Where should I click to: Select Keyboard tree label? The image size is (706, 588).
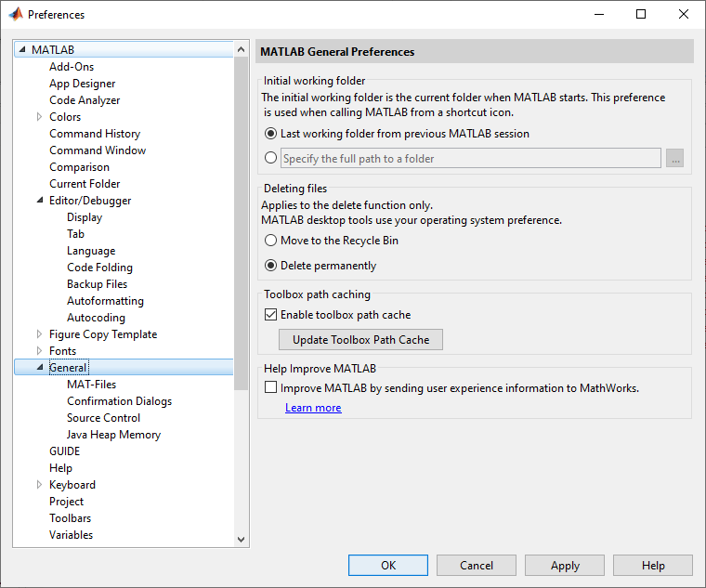pos(72,485)
